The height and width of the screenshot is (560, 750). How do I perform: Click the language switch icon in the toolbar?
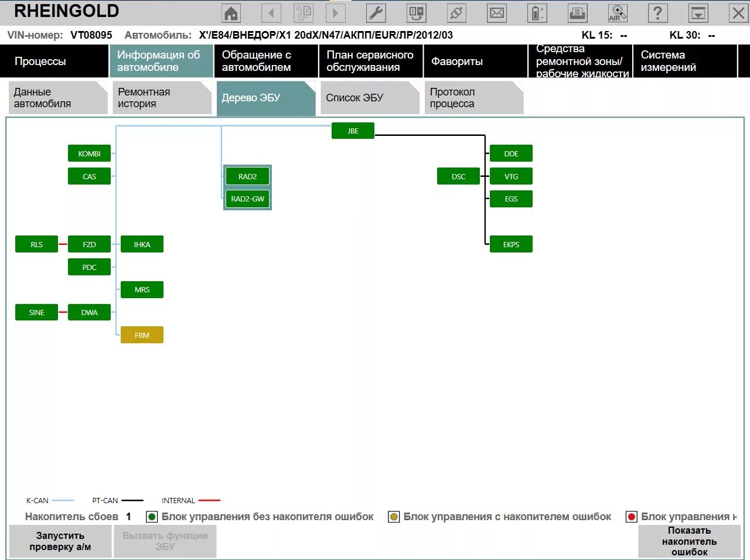(x=417, y=13)
